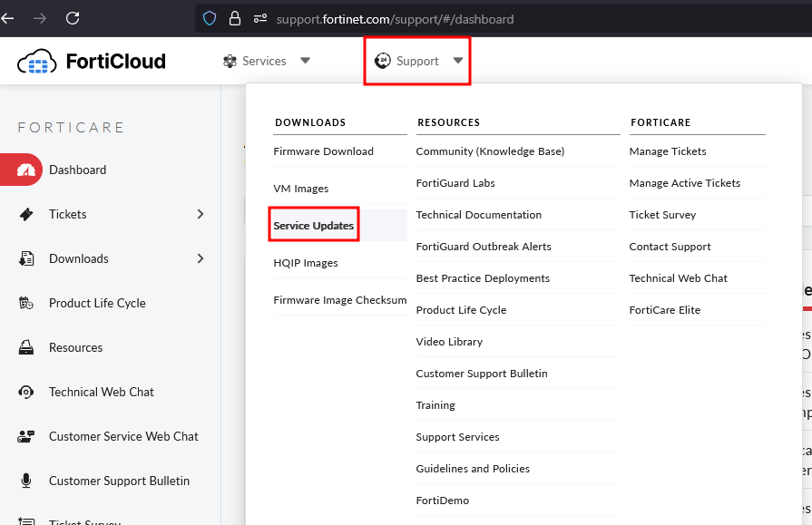Viewport: 812px width, 525px height.
Task: Click the Resources icon in sidebar
Action: (26, 347)
